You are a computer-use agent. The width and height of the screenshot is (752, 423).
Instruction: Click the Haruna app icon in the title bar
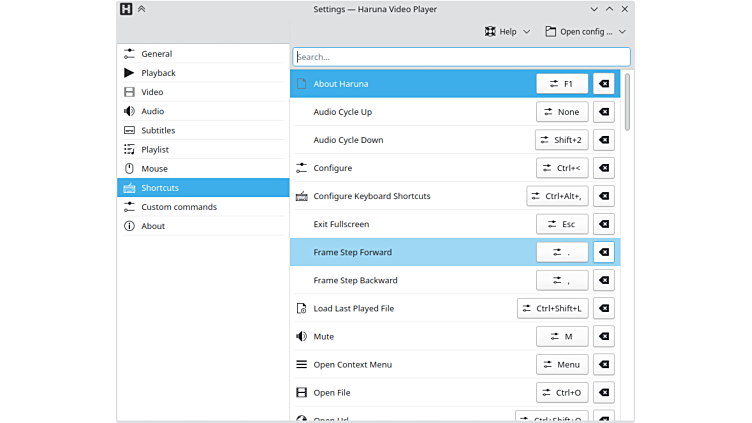point(126,9)
